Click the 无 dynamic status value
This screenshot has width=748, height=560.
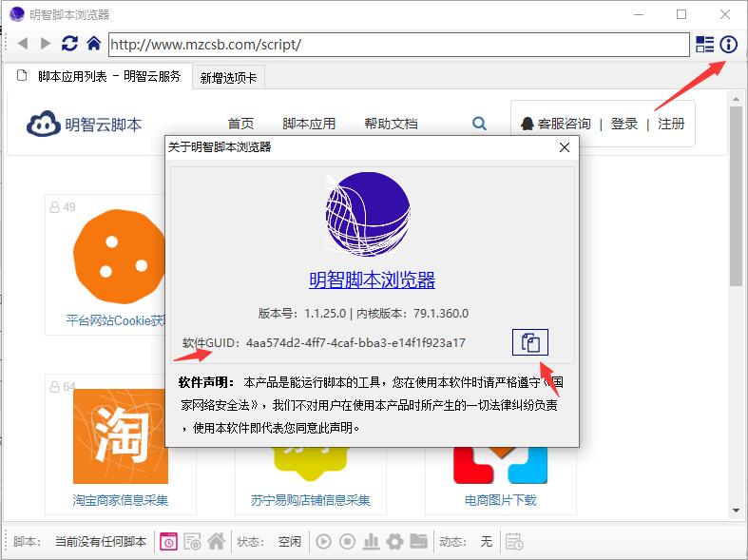486,541
